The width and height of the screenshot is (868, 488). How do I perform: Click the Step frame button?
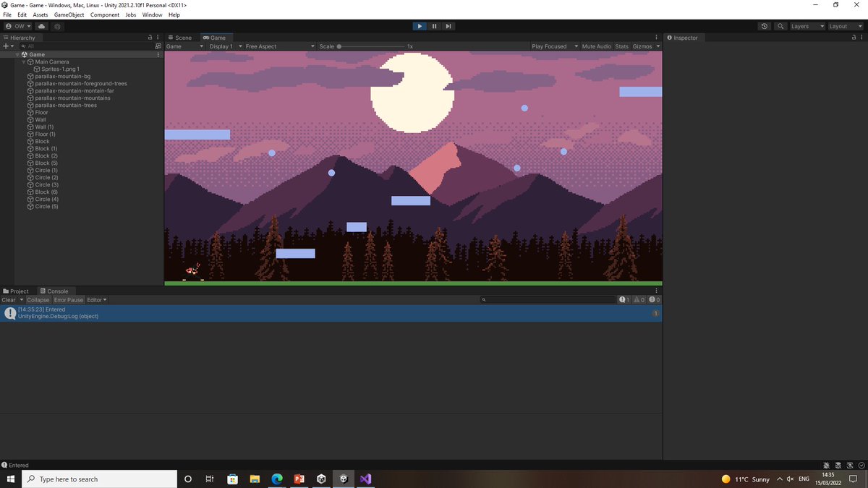[x=448, y=26]
